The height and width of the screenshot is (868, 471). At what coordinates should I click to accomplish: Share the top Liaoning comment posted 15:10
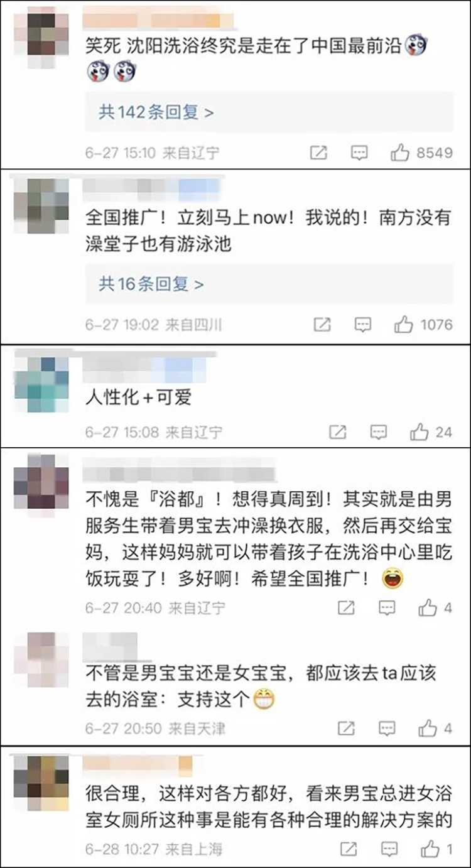[x=318, y=153]
